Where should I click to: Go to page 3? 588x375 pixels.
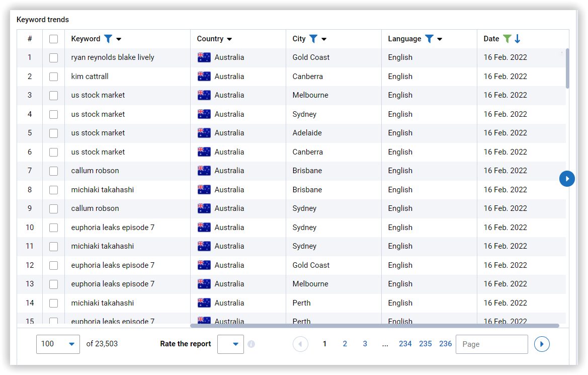pos(365,344)
